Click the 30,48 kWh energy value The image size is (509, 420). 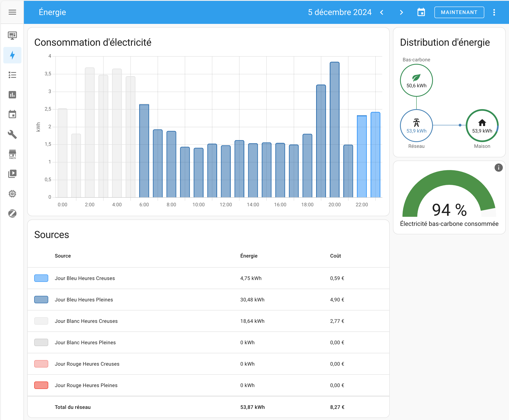pyautogui.click(x=252, y=300)
